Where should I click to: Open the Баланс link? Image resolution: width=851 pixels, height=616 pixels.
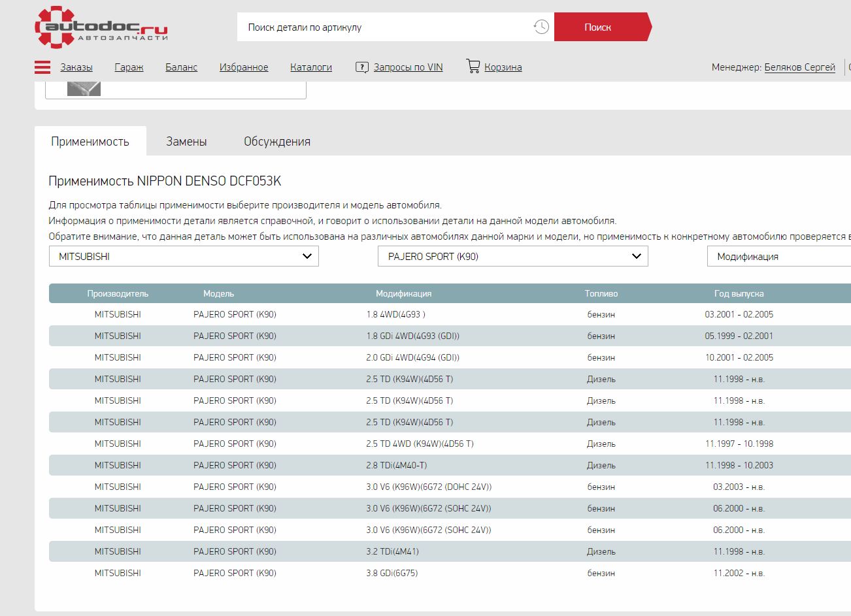point(181,67)
